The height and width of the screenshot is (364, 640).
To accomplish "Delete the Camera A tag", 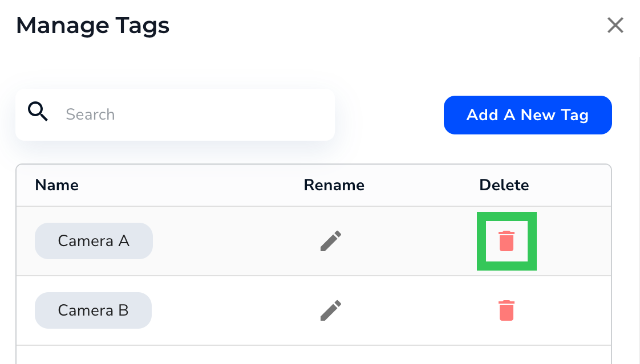I will (507, 242).
